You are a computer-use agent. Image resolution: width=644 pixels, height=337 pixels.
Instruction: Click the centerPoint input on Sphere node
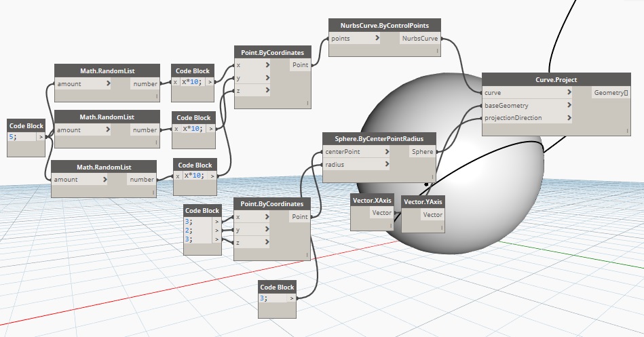point(353,152)
